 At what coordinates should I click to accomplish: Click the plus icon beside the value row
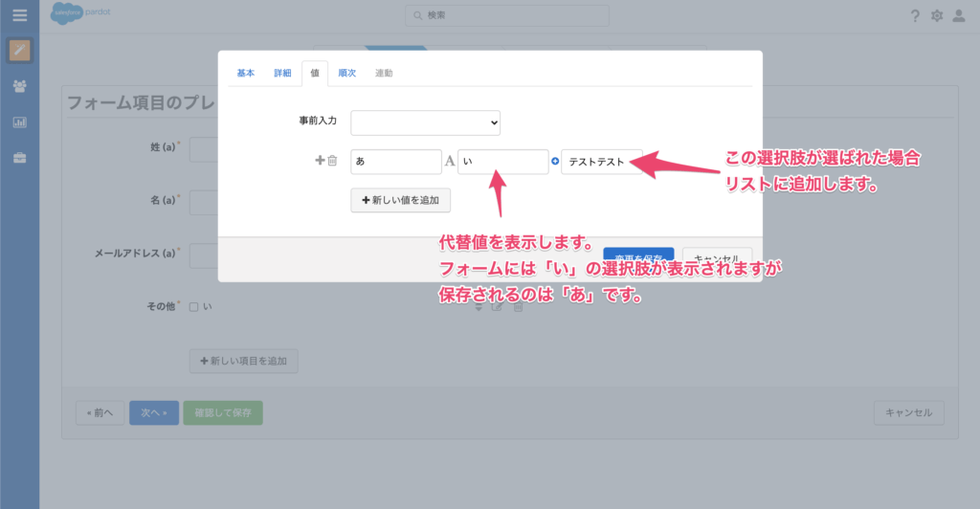pyautogui.click(x=320, y=161)
